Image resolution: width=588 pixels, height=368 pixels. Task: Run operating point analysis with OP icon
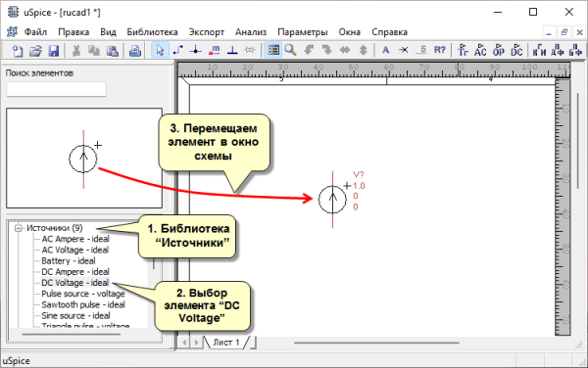tap(499, 50)
